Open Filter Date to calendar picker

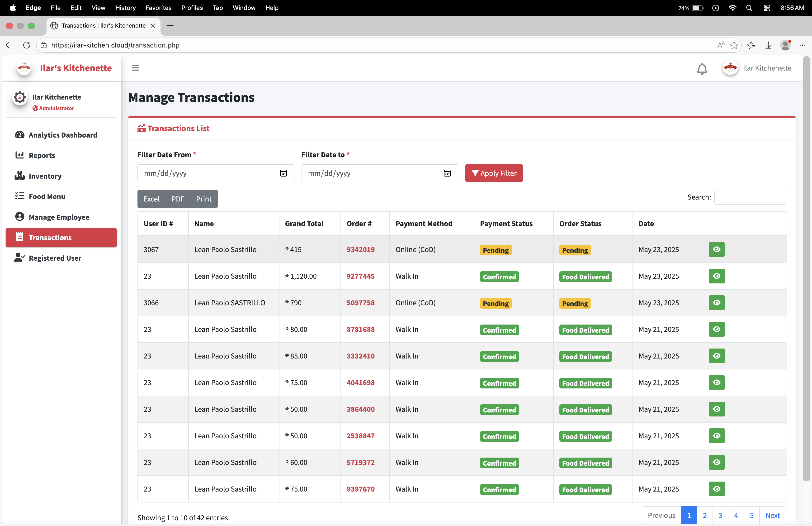447,173
